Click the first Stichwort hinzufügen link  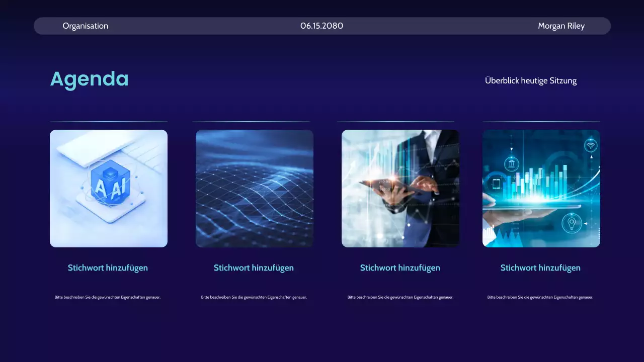pos(109,267)
